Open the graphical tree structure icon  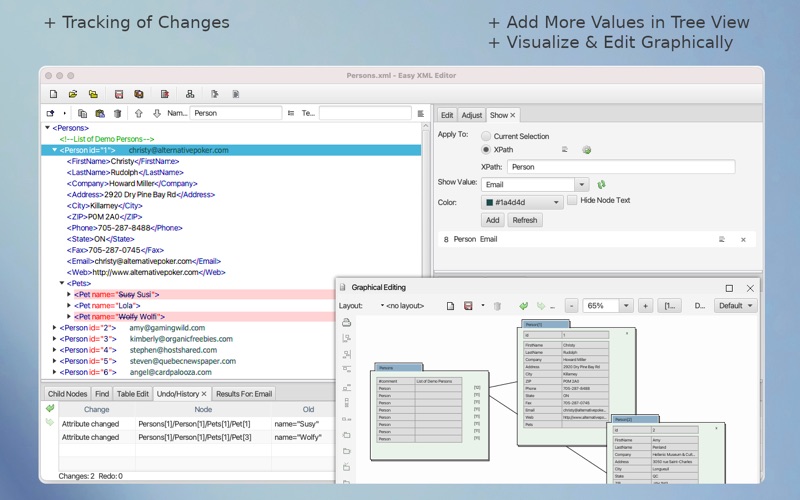pos(190,94)
